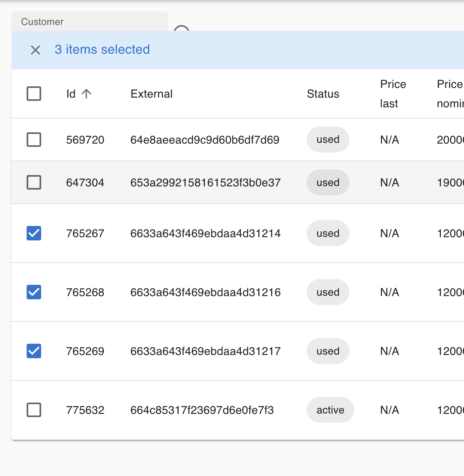Toggle the select-all checkbox in header
Viewport: 464px width, 476px height.
34,94
